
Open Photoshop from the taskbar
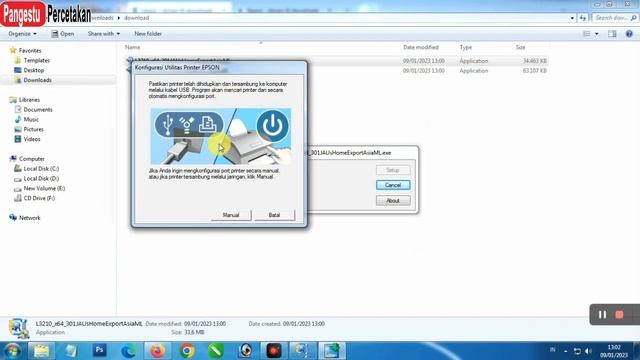(100, 351)
